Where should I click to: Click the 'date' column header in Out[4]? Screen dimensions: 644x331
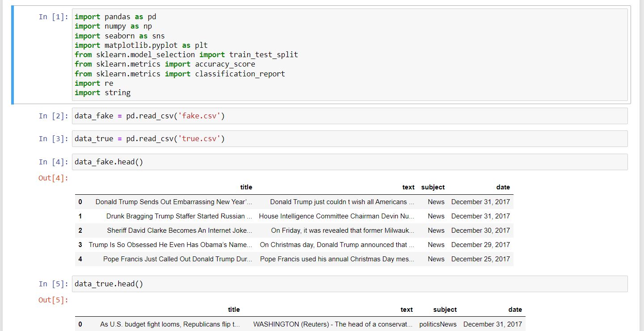pos(503,188)
